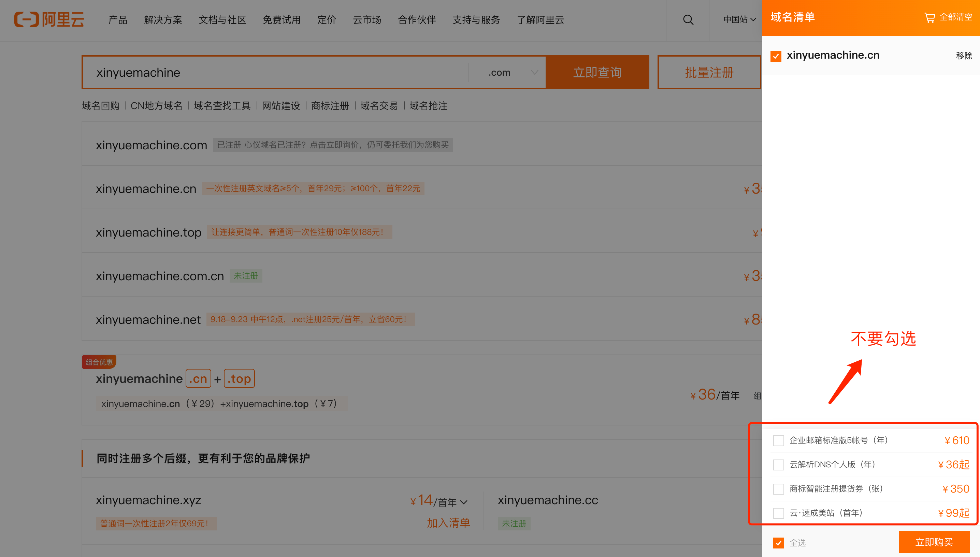Viewport: 980px width, 557px height.
Task: Click 加入清单 for xinyuemachine.xyz
Action: coord(448,523)
